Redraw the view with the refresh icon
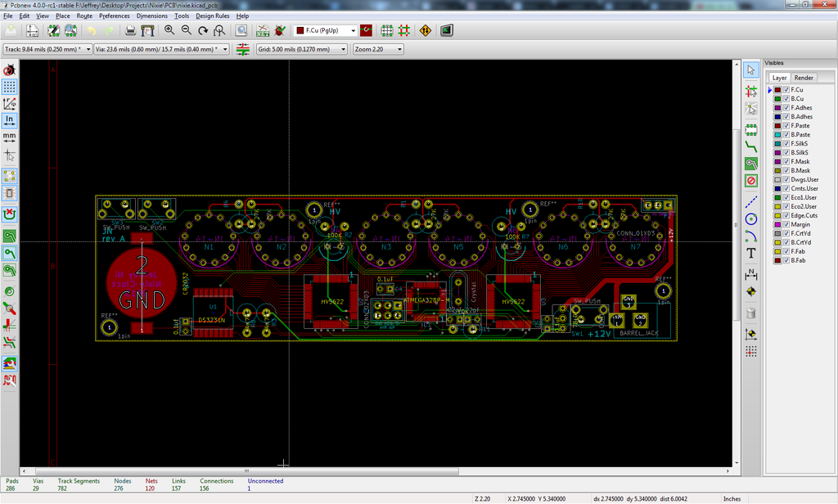Image resolution: width=838 pixels, height=504 pixels. click(203, 30)
